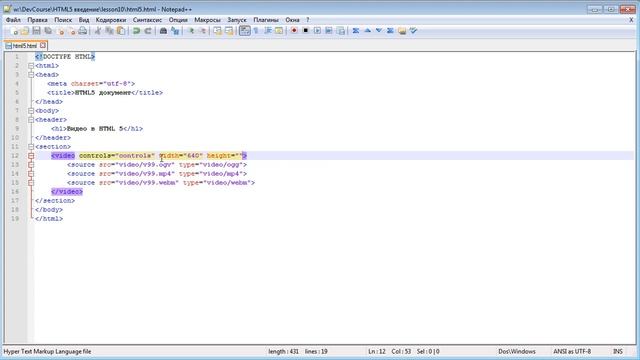
Task: Click the h1 heading Видео в HTML 5
Action: (95, 129)
